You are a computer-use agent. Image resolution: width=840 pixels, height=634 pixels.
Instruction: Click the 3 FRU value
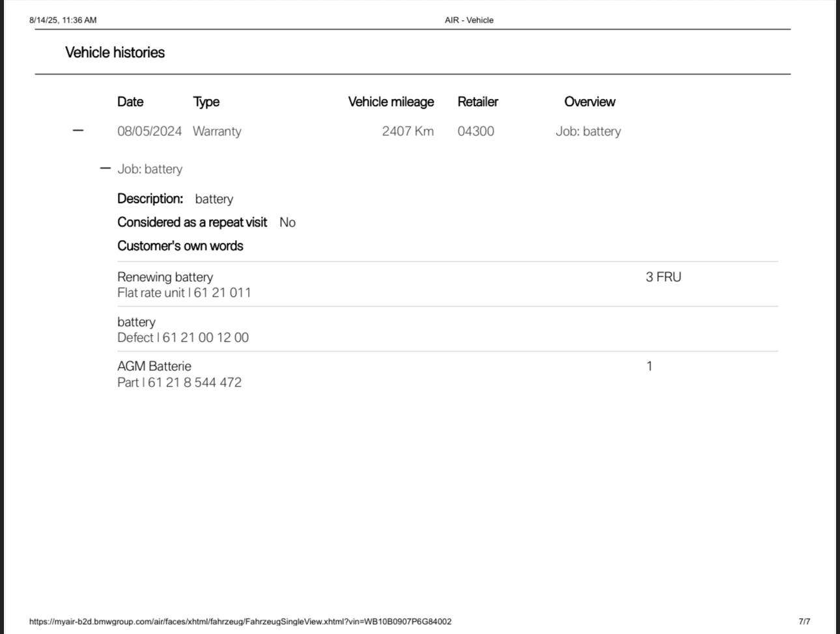(x=663, y=277)
